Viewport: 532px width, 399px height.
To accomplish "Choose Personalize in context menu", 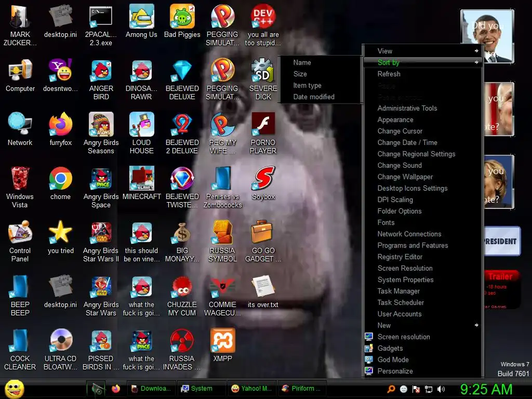I will (422, 371).
